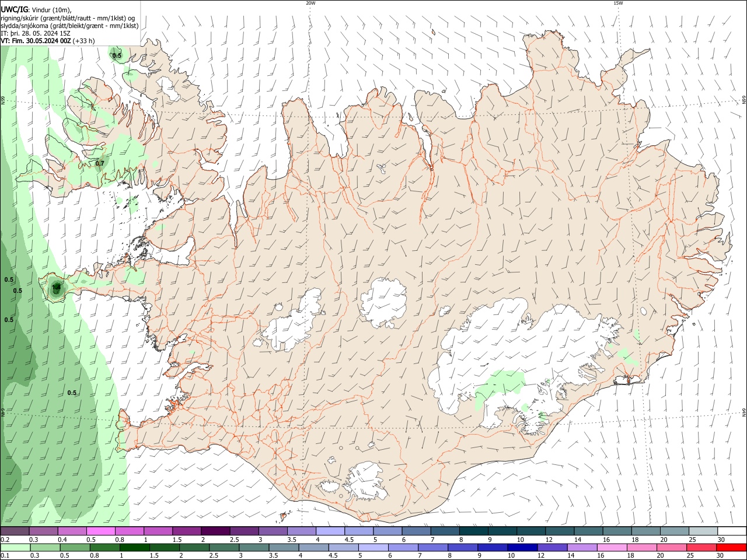Select the white swatch ending the upper legend
Image resolution: width=747 pixels, height=560 pixels.
(732, 531)
